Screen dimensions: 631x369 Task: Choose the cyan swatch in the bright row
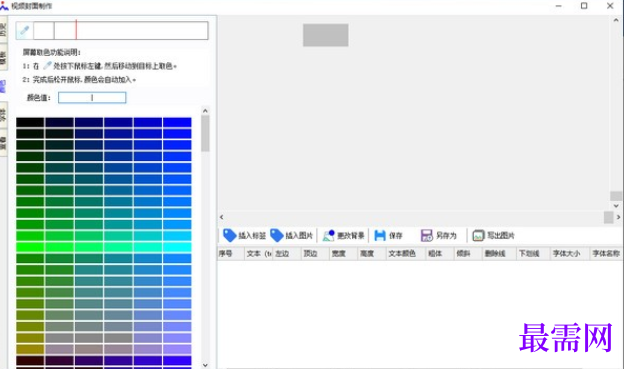point(177,247)
